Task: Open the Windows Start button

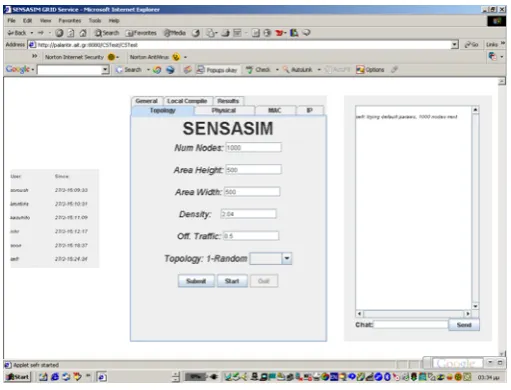Action: [18, 377]
